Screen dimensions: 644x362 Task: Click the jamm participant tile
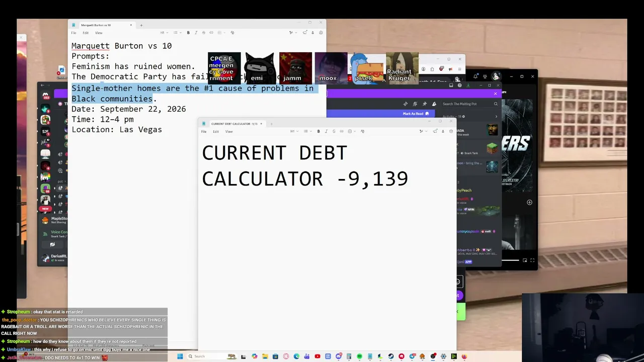pyautogui.click(x=295, y=68)
